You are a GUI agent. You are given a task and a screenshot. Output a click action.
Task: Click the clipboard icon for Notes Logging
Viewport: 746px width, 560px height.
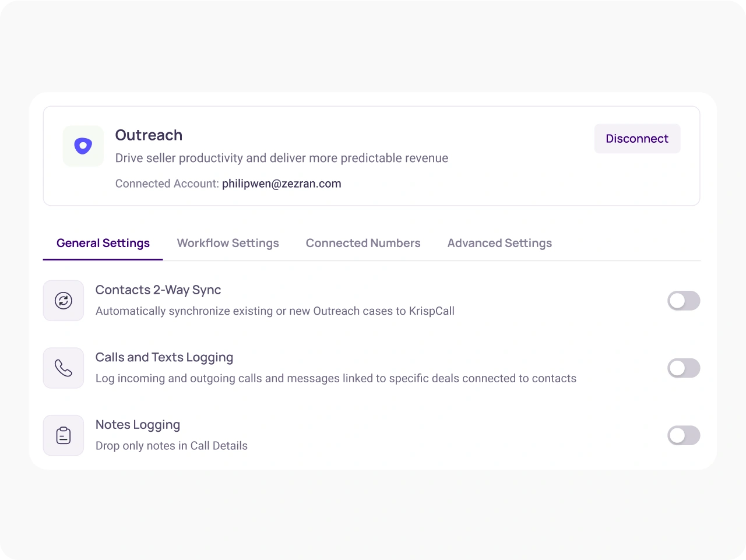(x=64, y=435)
